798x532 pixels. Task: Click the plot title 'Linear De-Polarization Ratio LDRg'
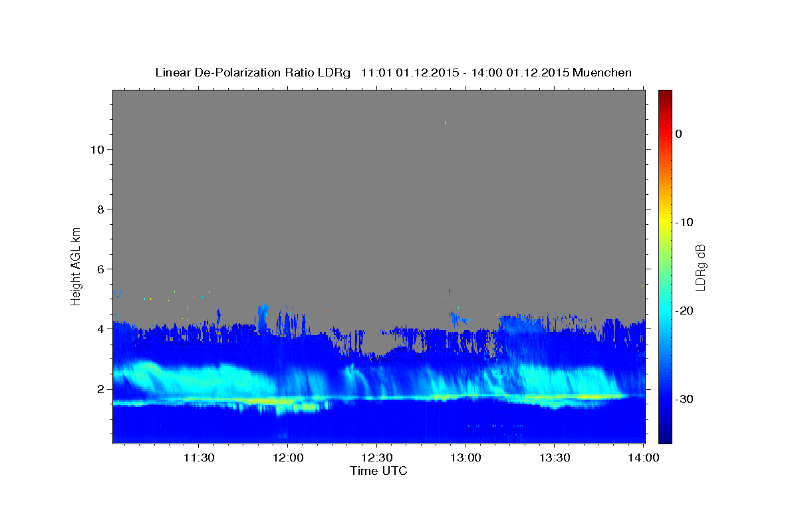click(x=253, y=72)
